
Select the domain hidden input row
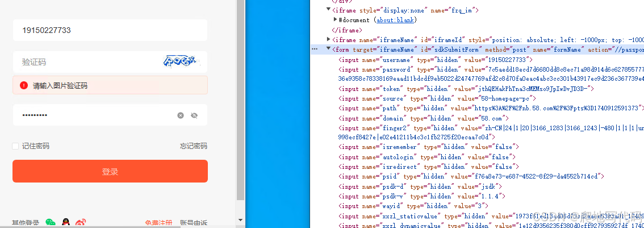click(x=424, y=118)
